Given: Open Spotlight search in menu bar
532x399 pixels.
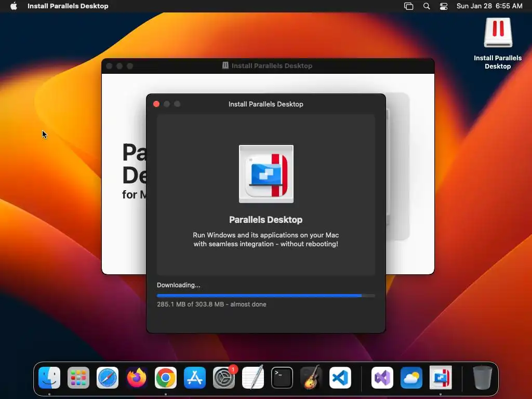Looking at the screenshot, I should pyautogui.click(x=427, y=6).
